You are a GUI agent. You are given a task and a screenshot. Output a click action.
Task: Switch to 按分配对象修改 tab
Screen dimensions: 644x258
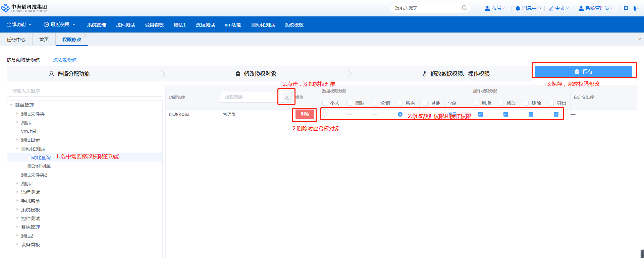[23, 60]
